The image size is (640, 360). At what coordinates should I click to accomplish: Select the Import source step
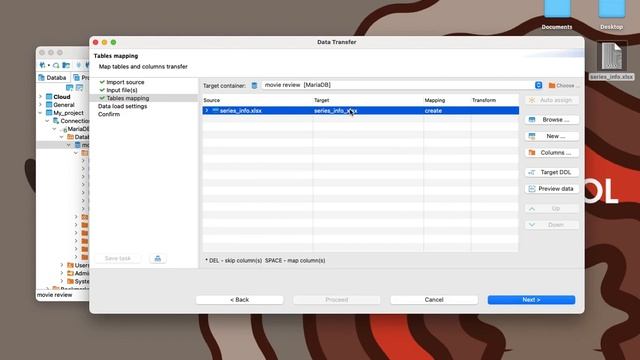(x=125, y=82)
